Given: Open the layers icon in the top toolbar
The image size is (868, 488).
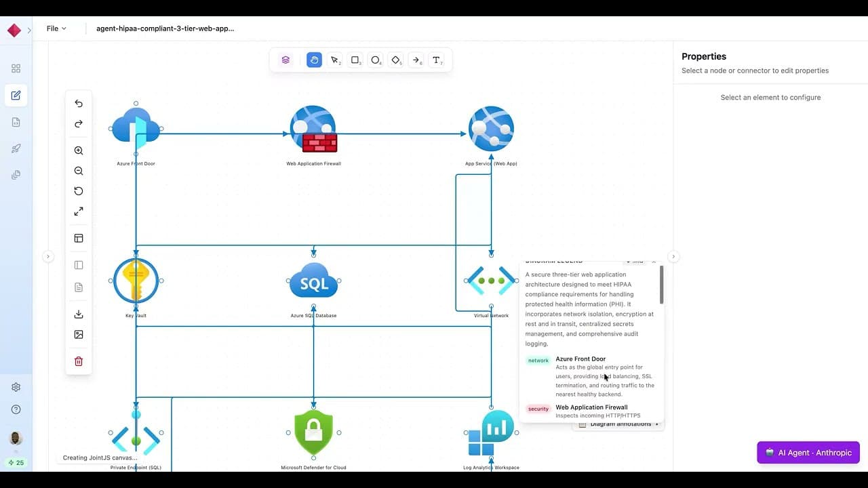Looking at the screenshot, I should [x=285, y=60].
